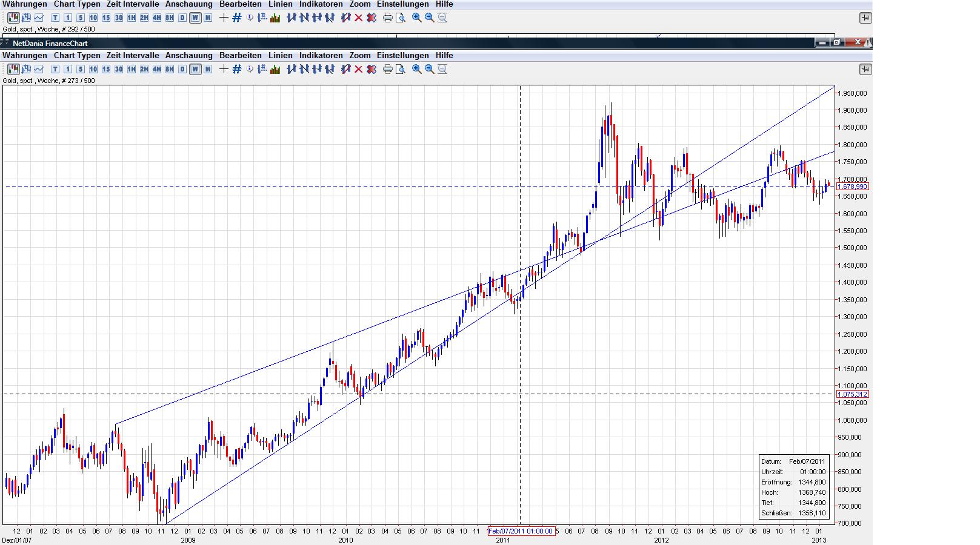Viewport: 980px width, 545px height.
Task: Open Währungen menu in front window
Action: [25, 55]
